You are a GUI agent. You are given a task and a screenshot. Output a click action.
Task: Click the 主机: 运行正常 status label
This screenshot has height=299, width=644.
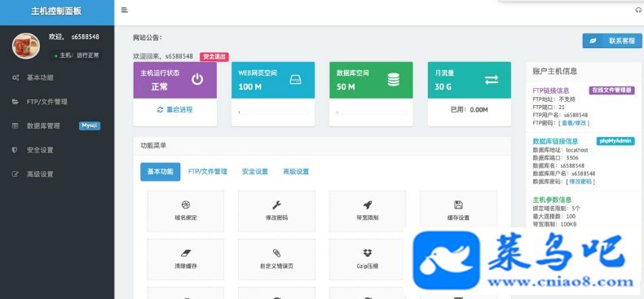click(x=77, y=55)
